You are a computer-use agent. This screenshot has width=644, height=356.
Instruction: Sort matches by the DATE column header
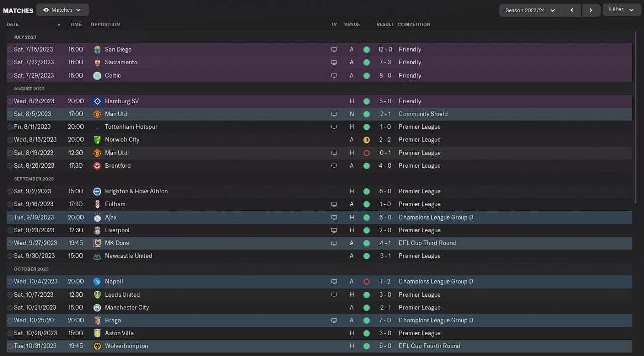[x=13, y=24]
